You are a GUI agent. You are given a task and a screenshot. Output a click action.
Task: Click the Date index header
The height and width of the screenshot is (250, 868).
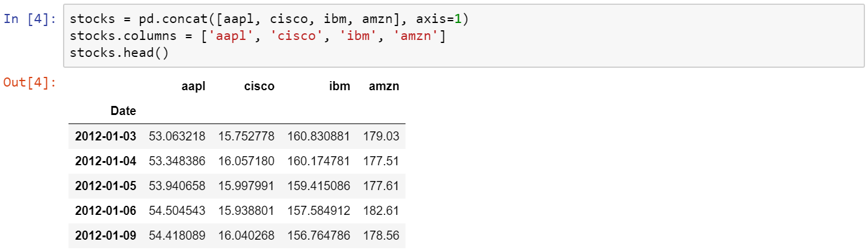point(123,111)
